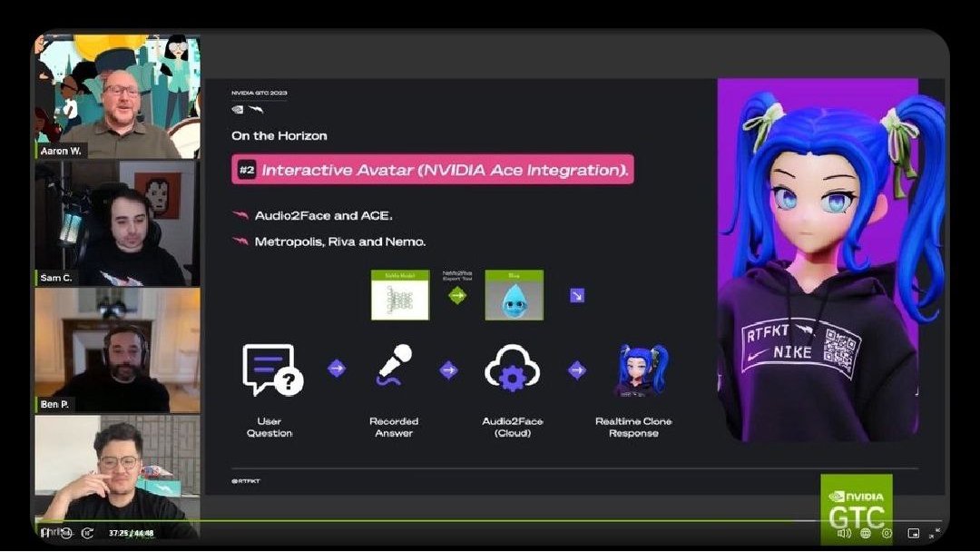Screen dimensions: 980x552
Task: Rewind the video ten seconds
Action: tap(66, 533)
